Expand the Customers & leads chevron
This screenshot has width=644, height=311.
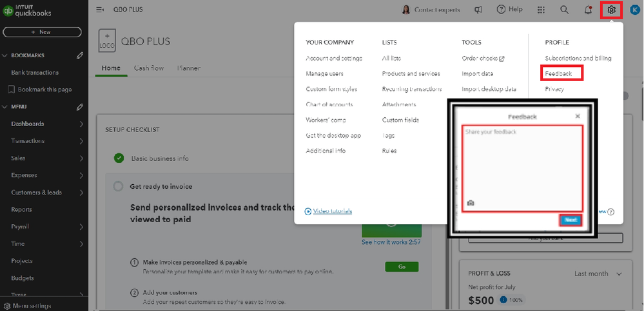point(81,193)
